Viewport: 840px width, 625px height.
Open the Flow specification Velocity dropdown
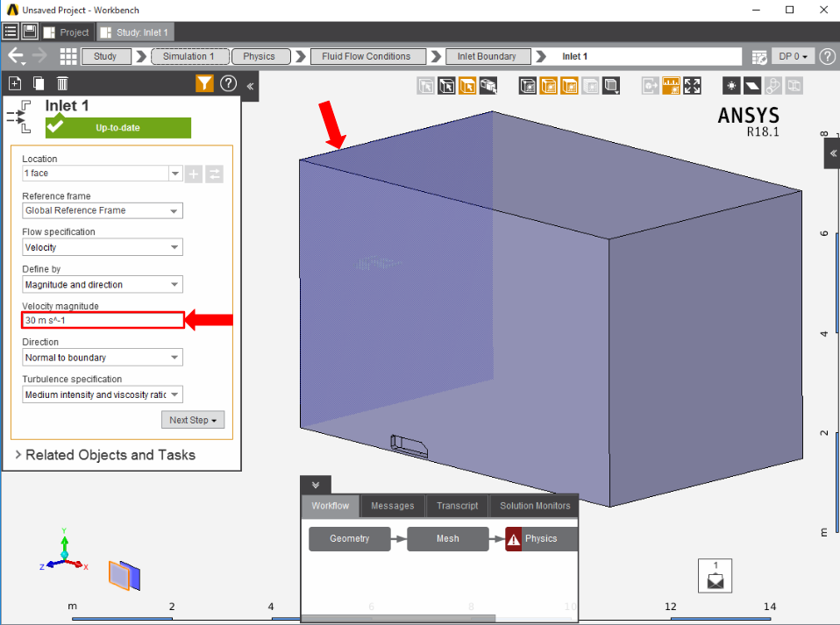(103, 247)
